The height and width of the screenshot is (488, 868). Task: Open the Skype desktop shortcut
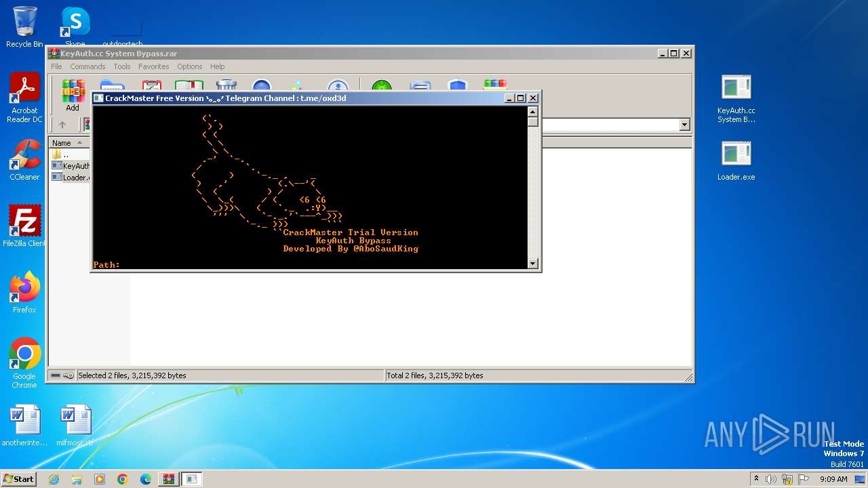(75, 27)
